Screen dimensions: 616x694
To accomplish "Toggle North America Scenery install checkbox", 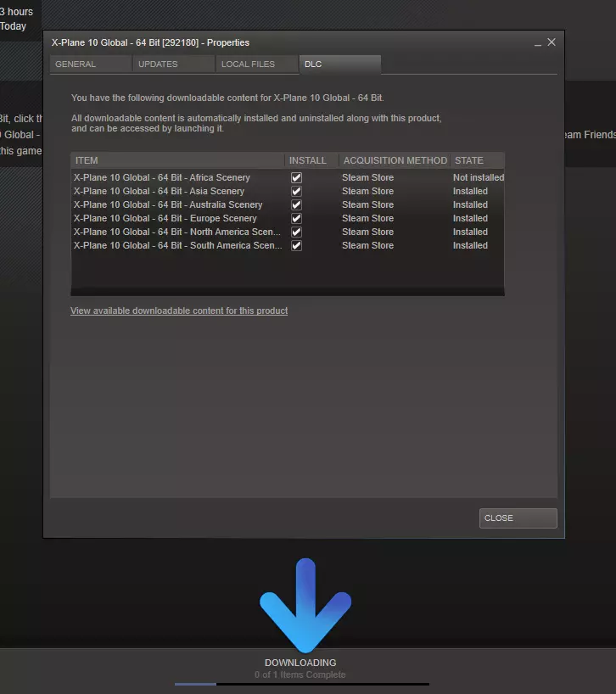I will pos(296,232).
